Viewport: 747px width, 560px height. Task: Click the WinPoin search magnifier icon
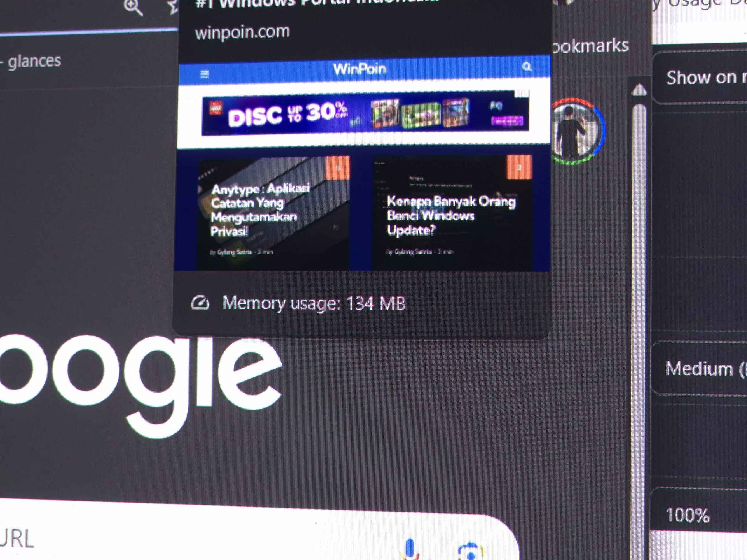527,67
